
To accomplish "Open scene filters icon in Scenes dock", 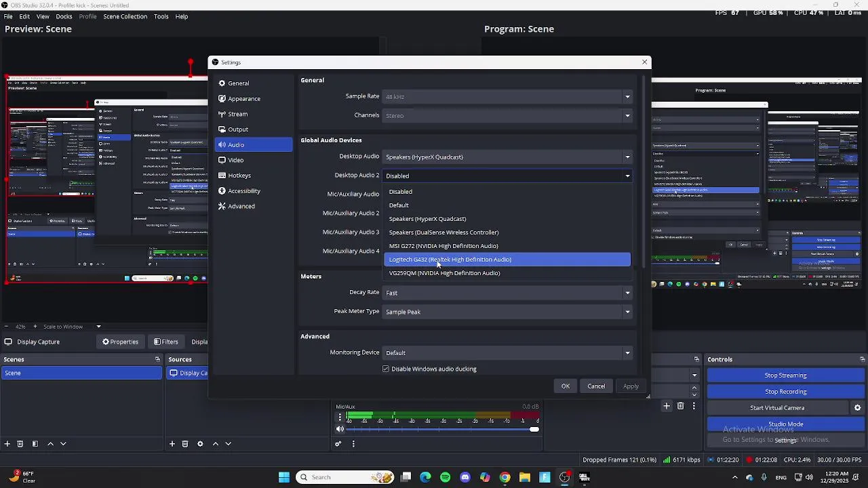I will [35, 444].
